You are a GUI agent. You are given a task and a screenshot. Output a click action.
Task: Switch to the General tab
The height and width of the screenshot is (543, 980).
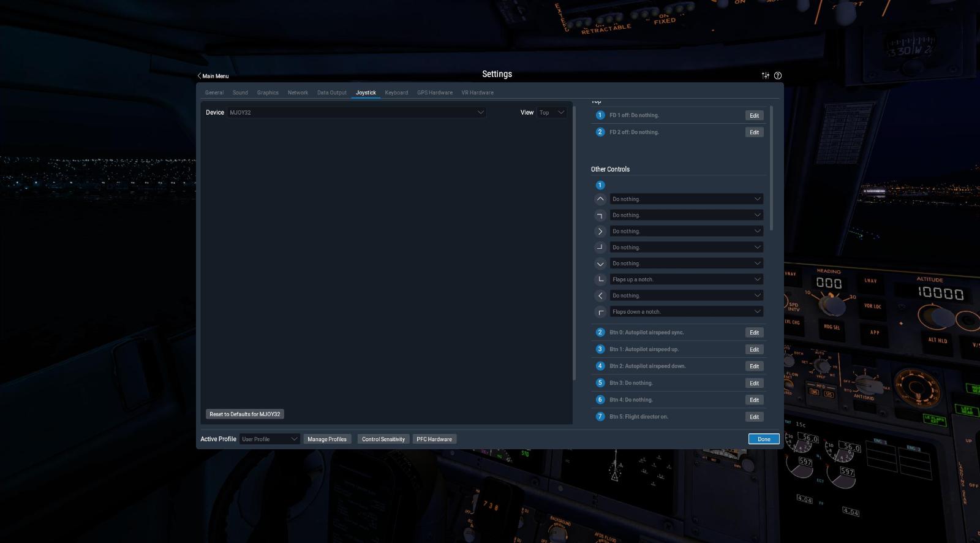(x=214, y=93)
